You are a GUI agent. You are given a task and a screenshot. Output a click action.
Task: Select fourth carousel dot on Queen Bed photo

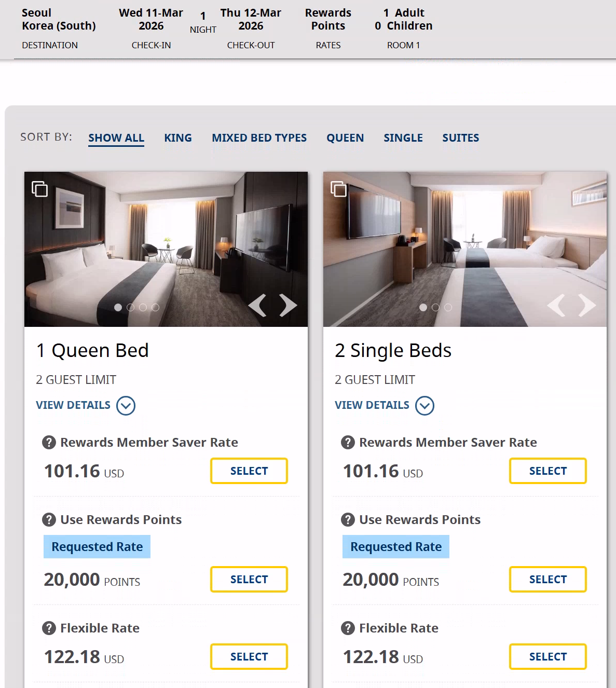(156, 308)
